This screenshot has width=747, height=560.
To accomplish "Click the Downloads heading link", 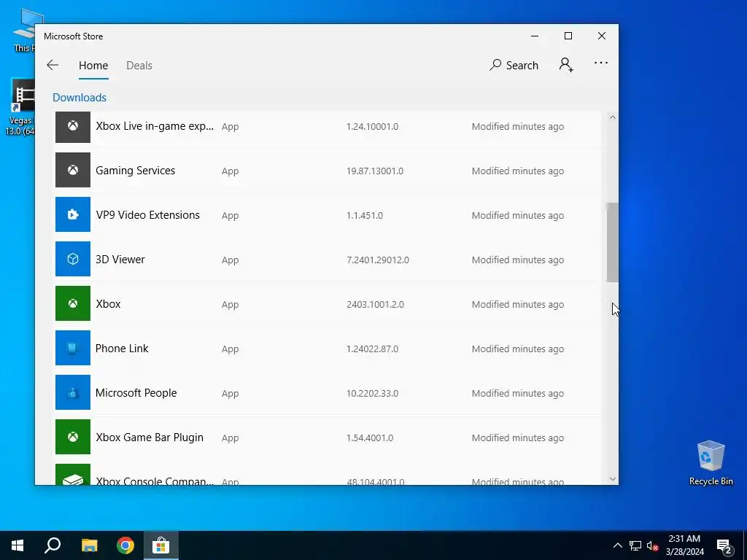I will pos(80,97).
